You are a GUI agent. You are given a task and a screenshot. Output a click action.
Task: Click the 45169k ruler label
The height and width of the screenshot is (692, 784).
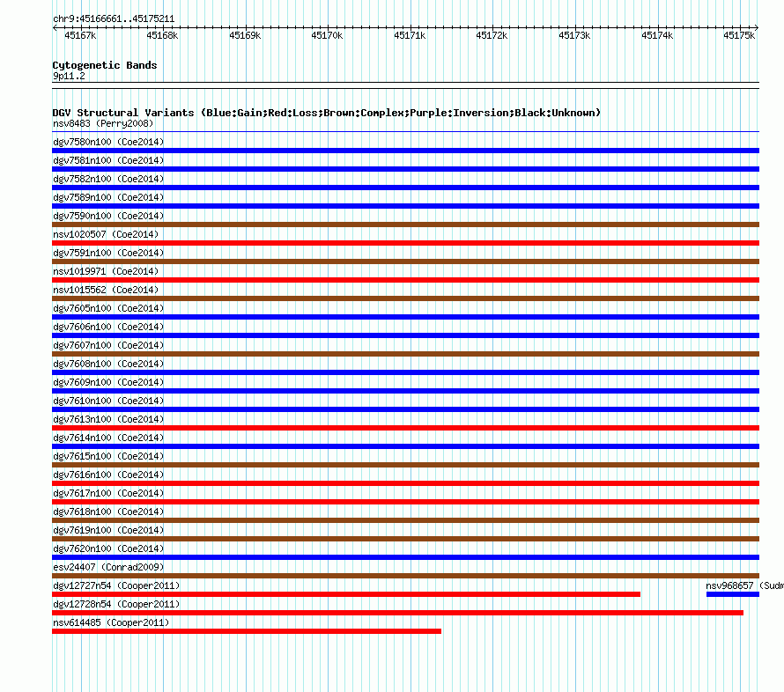coord(245,35)
